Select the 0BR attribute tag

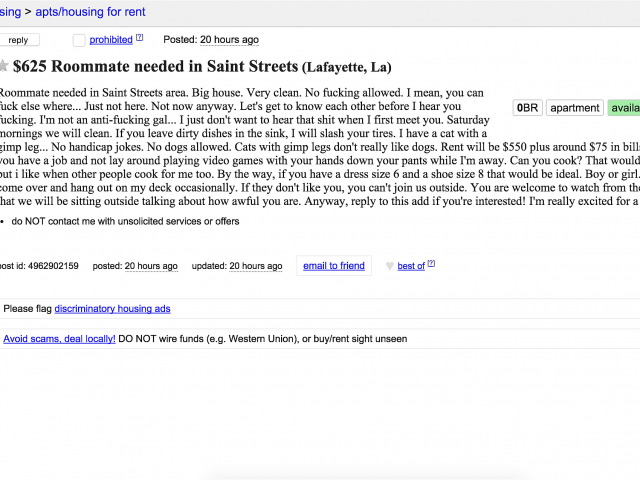click(527, 108)
